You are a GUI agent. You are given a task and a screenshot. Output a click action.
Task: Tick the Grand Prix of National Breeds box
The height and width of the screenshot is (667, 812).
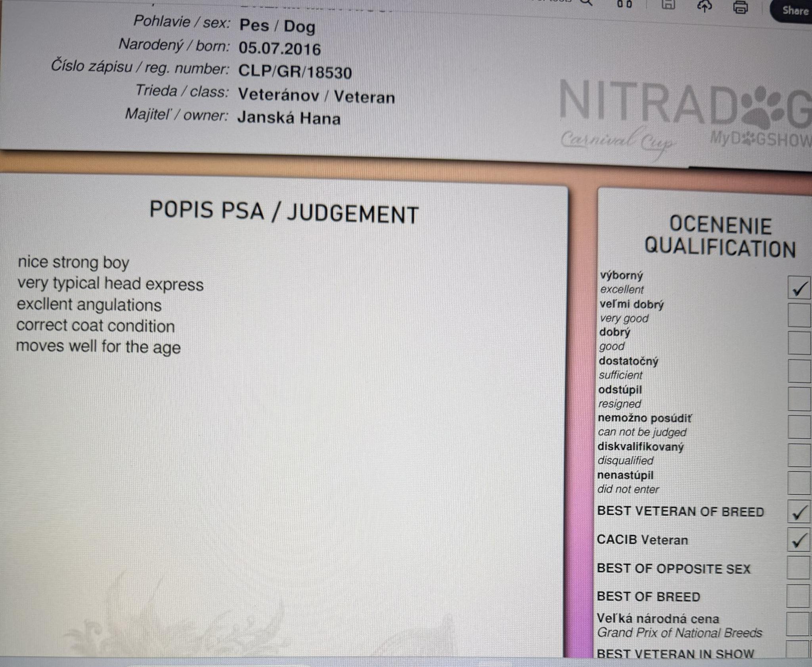(x=797, y=624)
